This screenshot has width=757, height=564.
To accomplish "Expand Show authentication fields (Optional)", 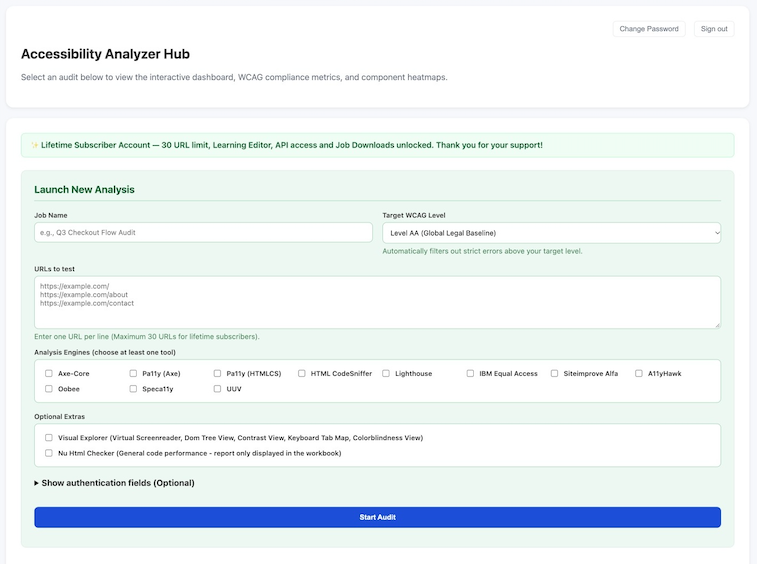I will 114,483.
